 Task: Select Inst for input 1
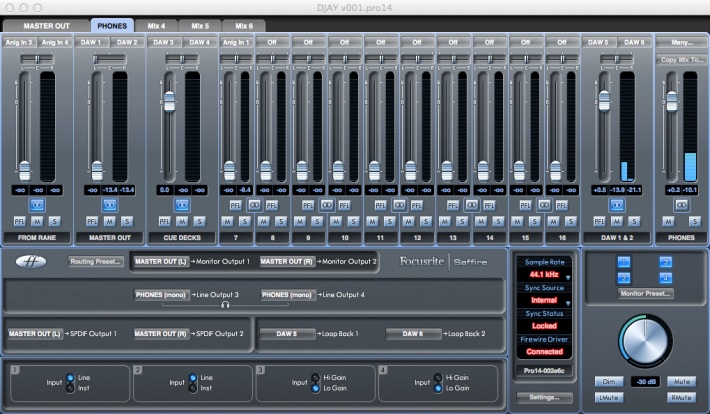pos(68,387)
